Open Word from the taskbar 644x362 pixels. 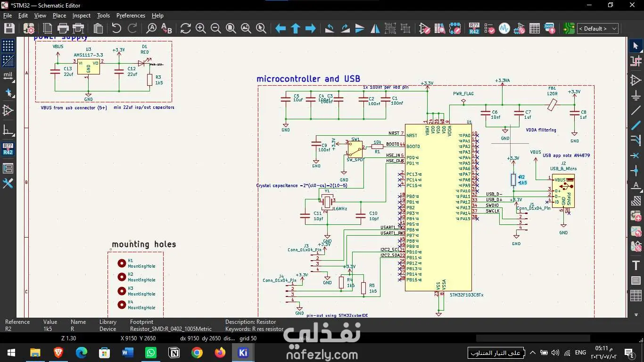(128, 353)
